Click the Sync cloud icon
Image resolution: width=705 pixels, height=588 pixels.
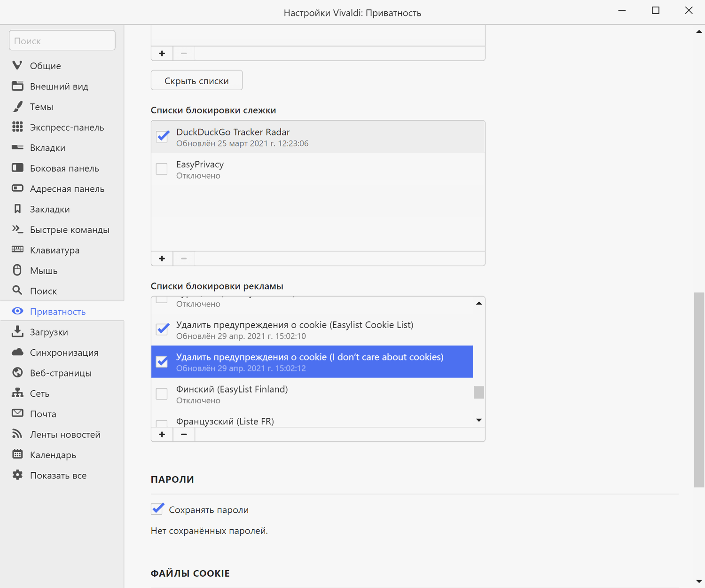click(17, 352)
